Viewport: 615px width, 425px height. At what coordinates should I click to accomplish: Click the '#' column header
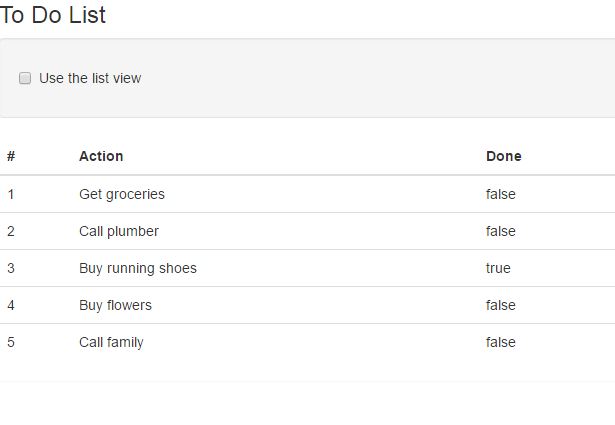[x=11, y=156]
